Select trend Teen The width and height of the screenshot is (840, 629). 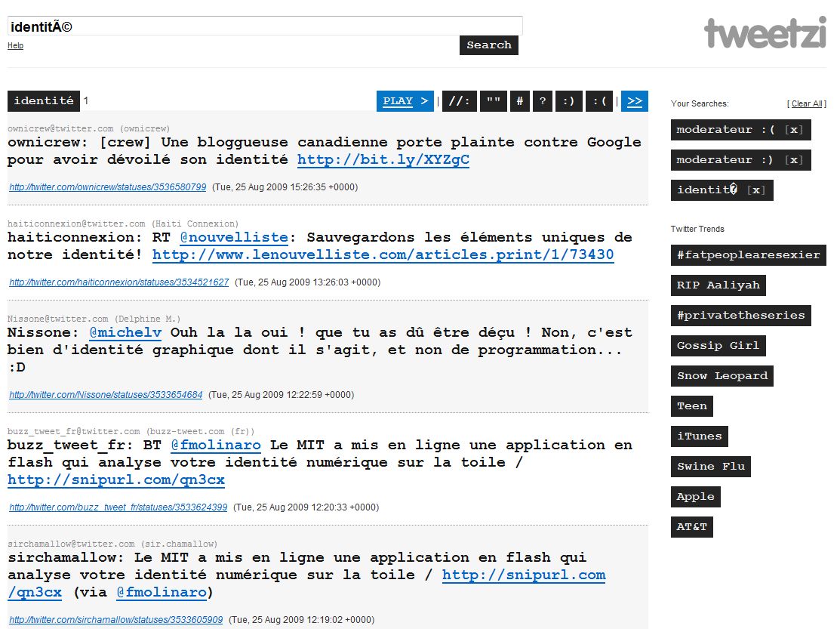point(691,405)
